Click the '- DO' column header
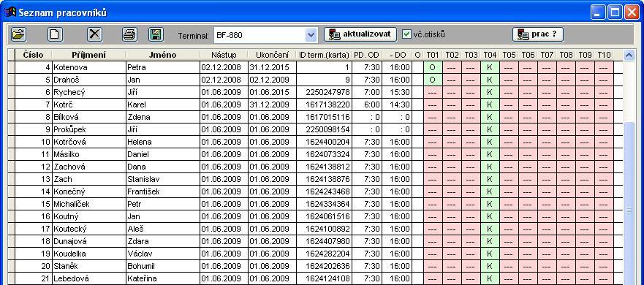This screenshot has height=285, width=644. tap(397, 55)
